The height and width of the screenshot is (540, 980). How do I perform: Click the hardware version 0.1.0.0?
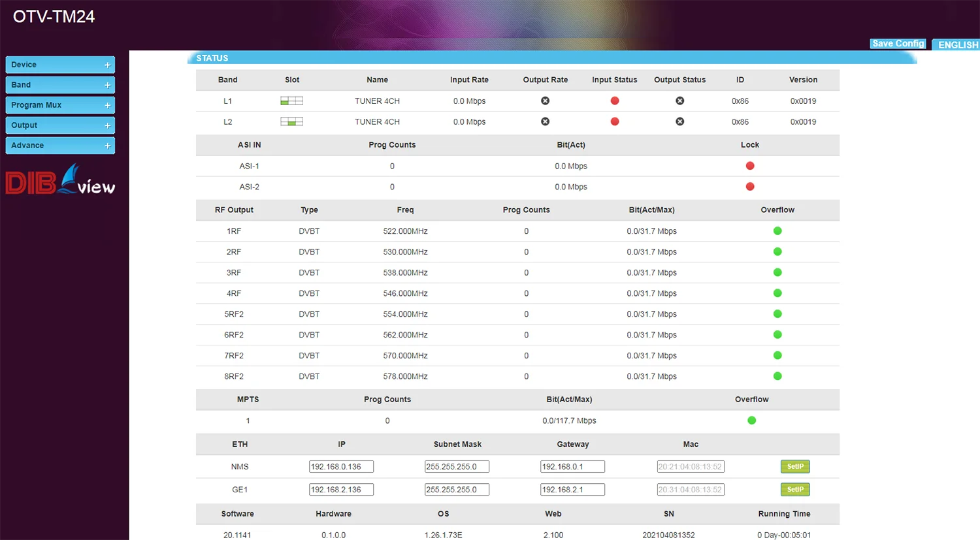333,535
